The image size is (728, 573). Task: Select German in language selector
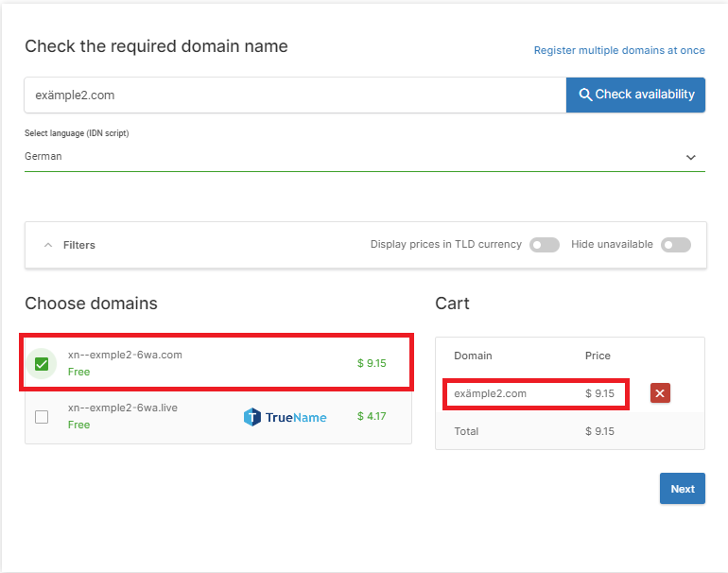(364, 156)
